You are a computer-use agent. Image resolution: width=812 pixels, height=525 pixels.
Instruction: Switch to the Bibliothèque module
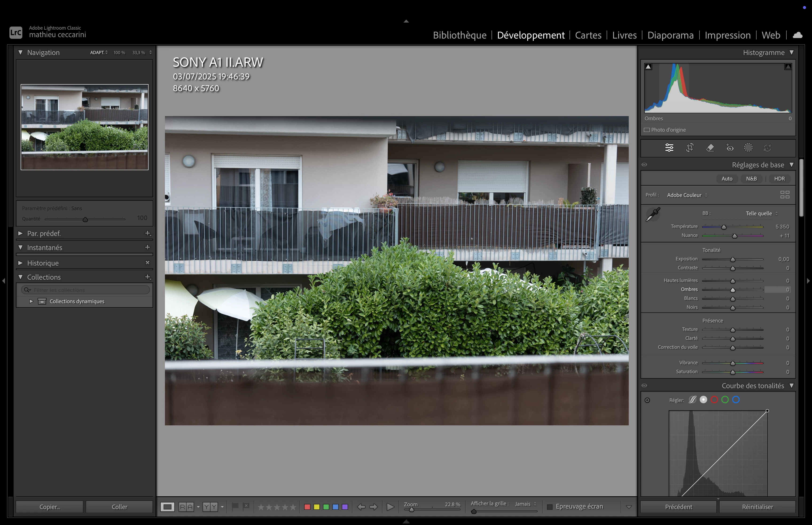[459, 35]
